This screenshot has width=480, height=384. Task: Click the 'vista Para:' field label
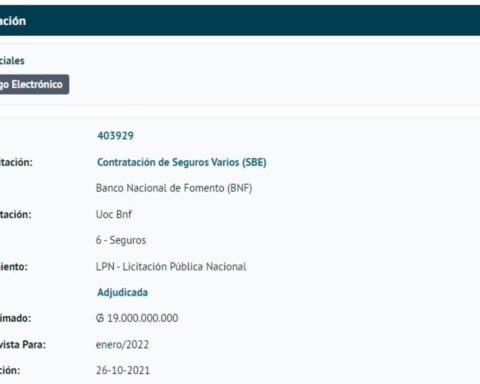click(23, 344)
